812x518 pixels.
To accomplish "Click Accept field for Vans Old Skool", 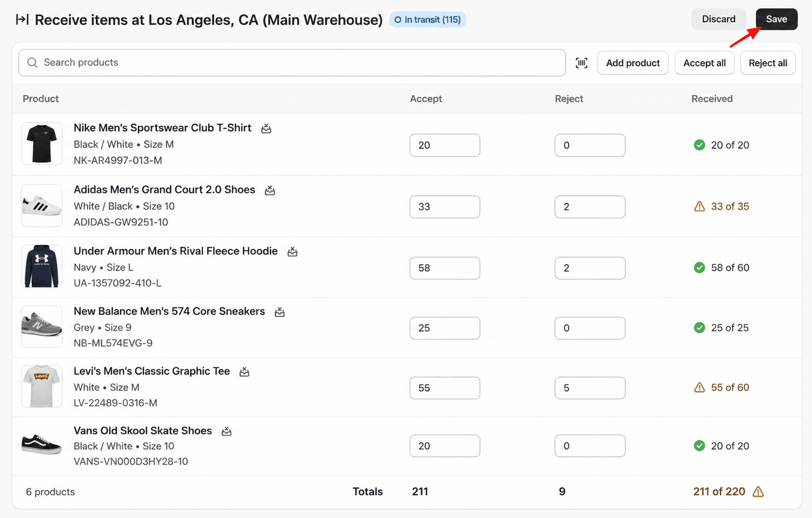I will pyautogui.click(x=445, y=446).
